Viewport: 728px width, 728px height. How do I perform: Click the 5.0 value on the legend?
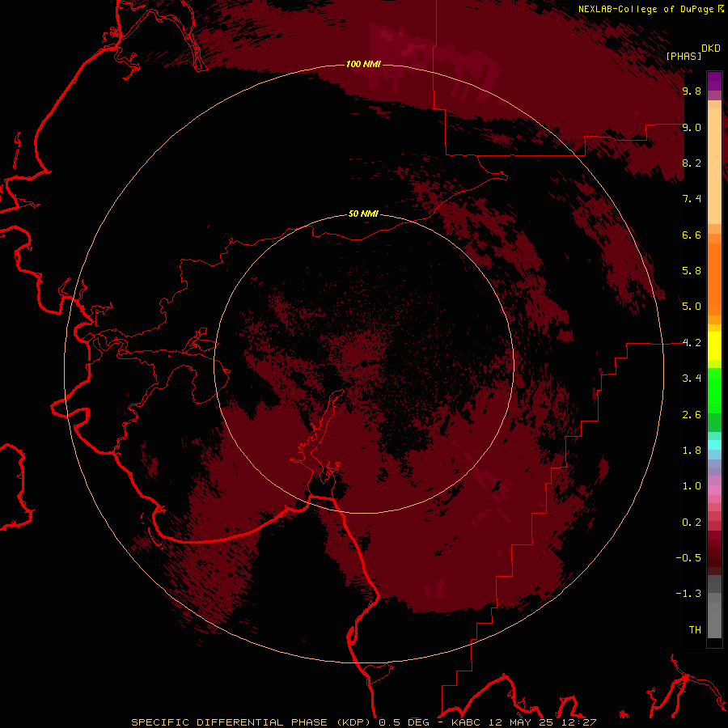tap(692, 307)
